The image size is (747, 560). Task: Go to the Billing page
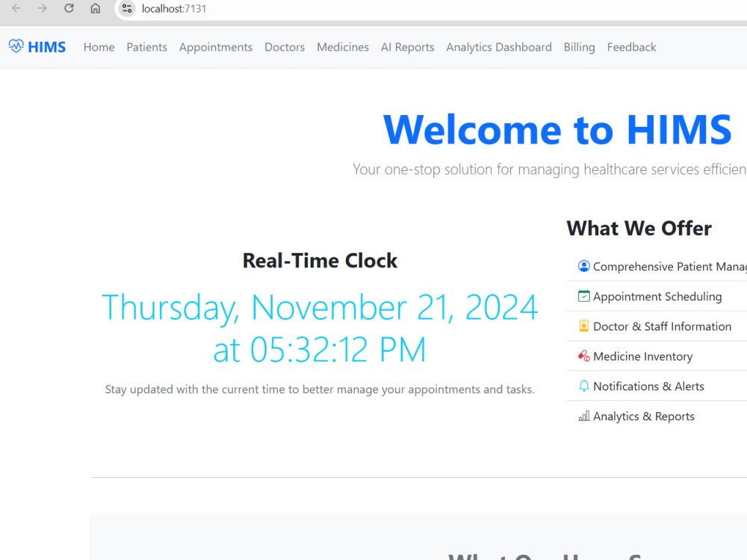580,47
